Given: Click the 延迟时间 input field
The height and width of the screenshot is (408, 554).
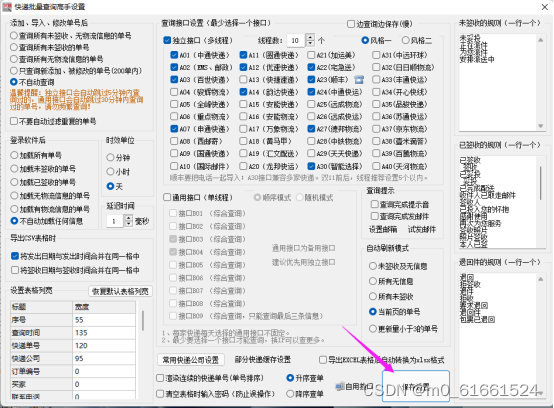Looking at the screenshot, I should point(115,221).
